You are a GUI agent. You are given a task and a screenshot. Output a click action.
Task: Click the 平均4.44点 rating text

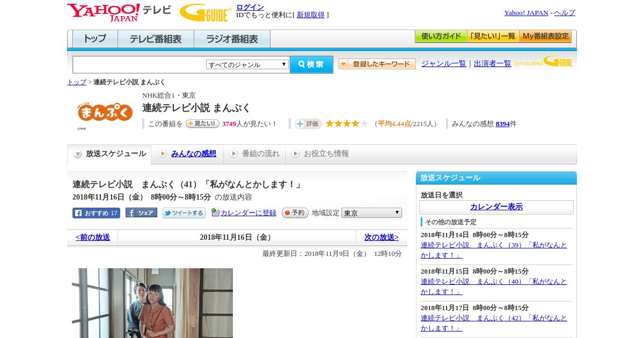click(394, 124)
